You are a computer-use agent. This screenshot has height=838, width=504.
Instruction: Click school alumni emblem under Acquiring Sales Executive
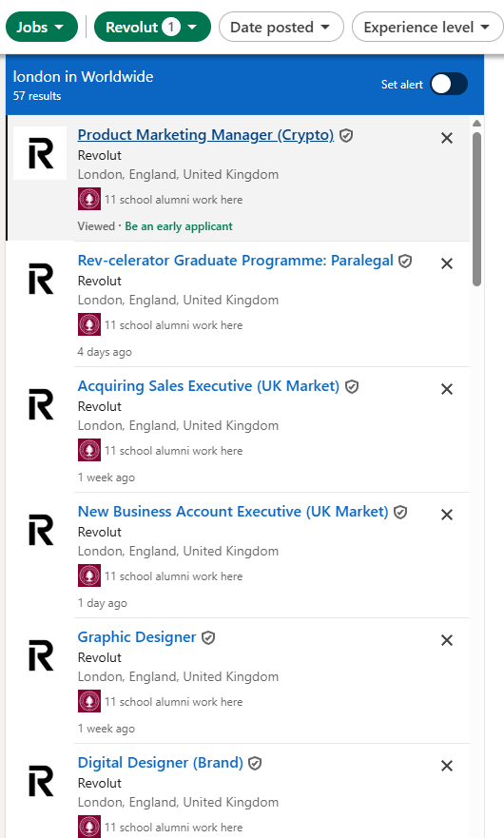tap(89, 450)
